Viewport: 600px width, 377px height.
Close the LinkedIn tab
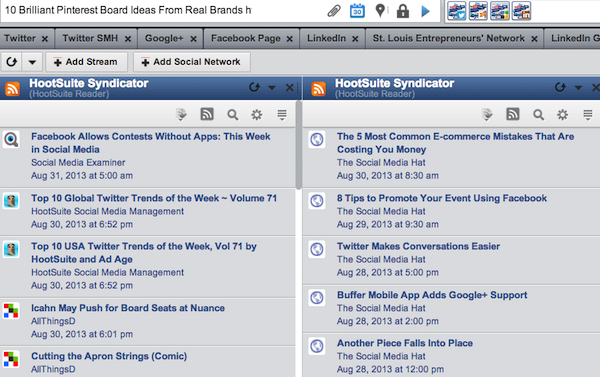coord(355,39)
